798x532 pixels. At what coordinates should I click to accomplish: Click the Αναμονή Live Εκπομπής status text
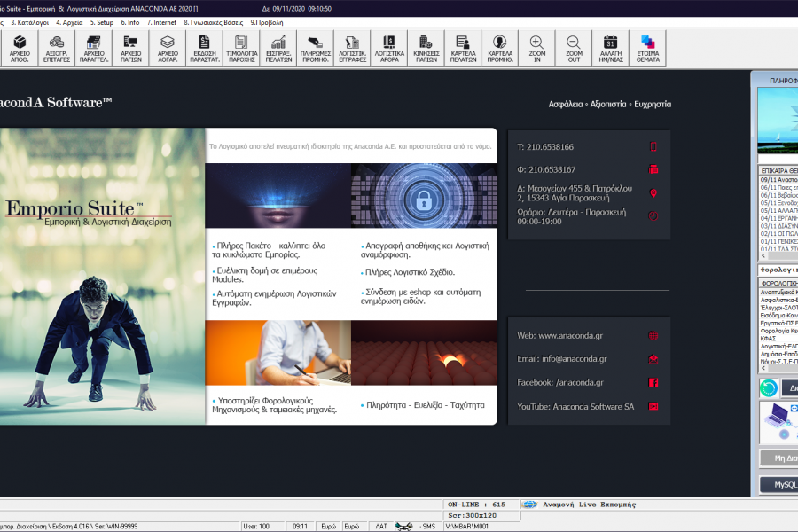click(589, 505)
